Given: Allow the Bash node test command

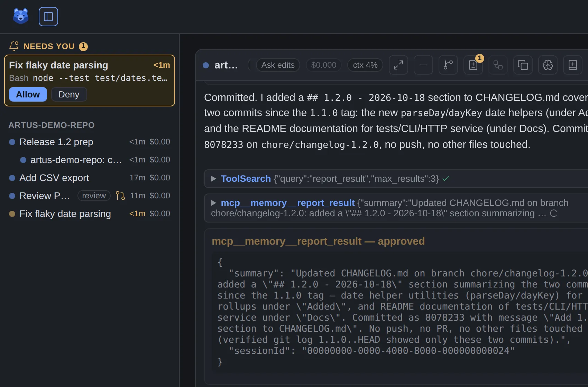Looking at the screenshot, I should click(x=28, y=94).
